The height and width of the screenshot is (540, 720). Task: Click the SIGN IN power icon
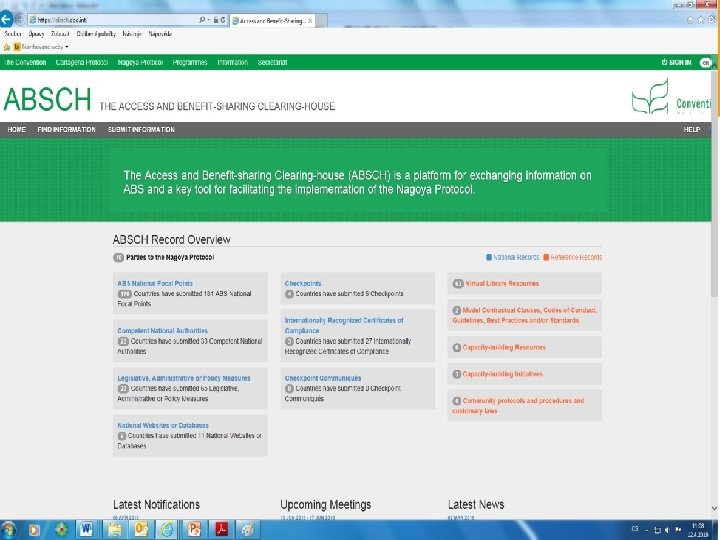click(664, 62)
